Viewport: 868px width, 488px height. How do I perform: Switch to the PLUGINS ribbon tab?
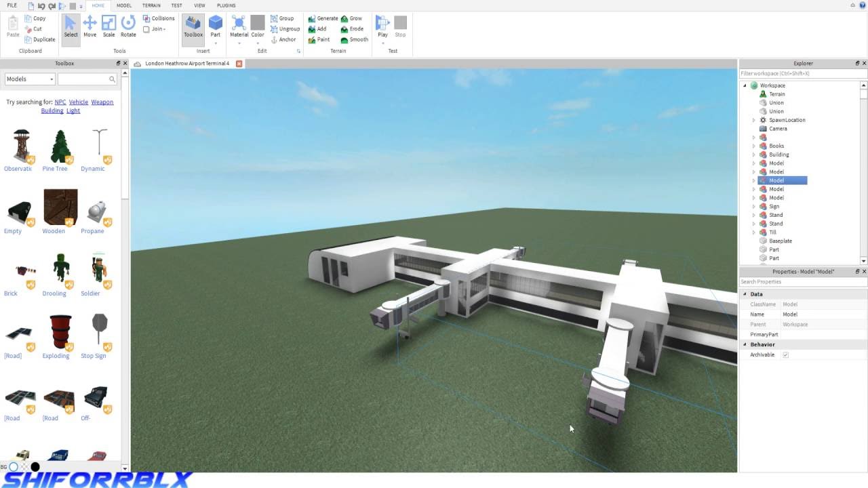[226, 5]
